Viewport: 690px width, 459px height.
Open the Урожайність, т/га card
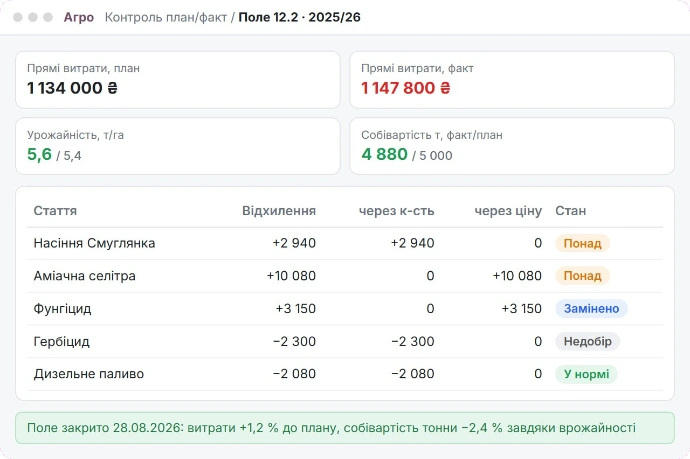[178, 146]
